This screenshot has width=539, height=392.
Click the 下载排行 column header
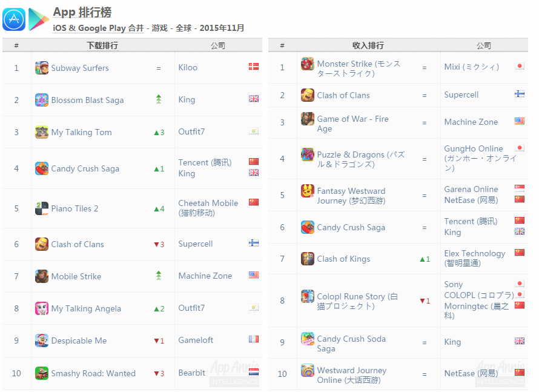click(x=102, y=45)
